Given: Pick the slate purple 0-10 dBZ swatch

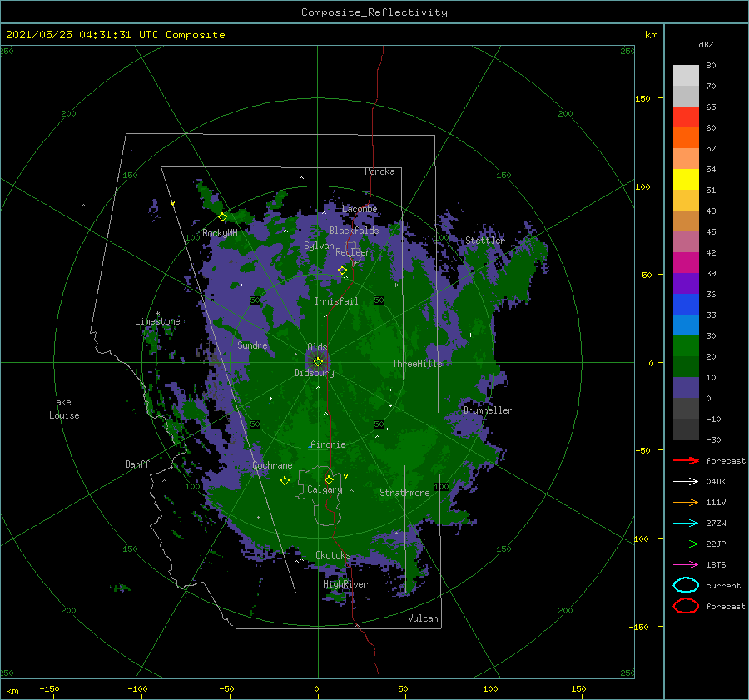Looking at the screenshot, I should click(x=686, y=388).
